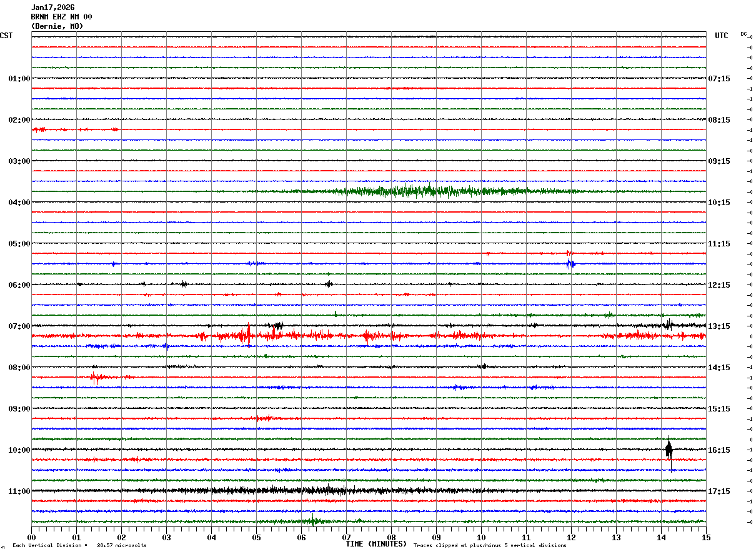Viewport: 756px width, 554px height.
Task: Click minute 08 on the time axis
Action: [391, 537]
